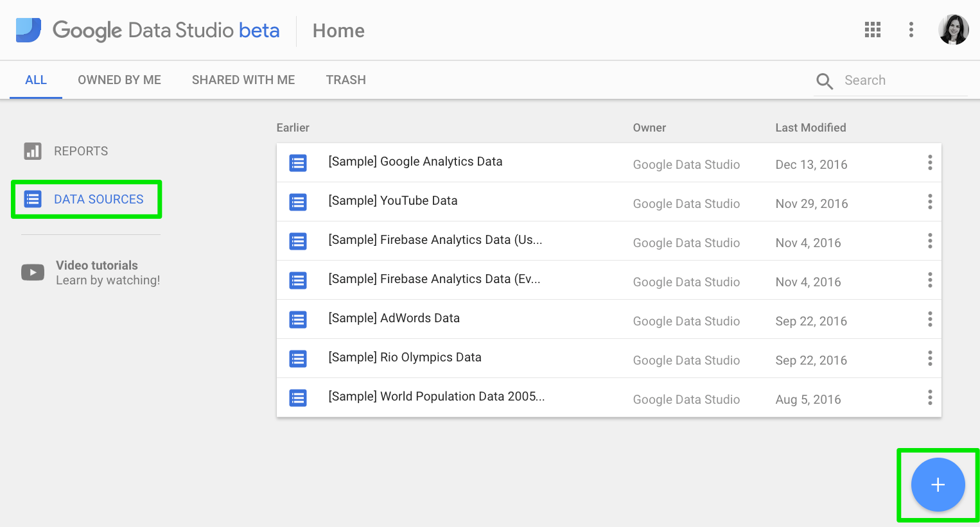This screenshot has width=980, height=527.
Task: Open more options for World Population Data row
Action: [930, 398]
